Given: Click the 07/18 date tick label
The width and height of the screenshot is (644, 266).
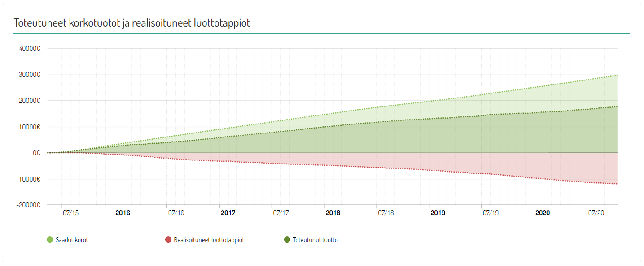Looking at the screenshot, I should pos(386,213).
